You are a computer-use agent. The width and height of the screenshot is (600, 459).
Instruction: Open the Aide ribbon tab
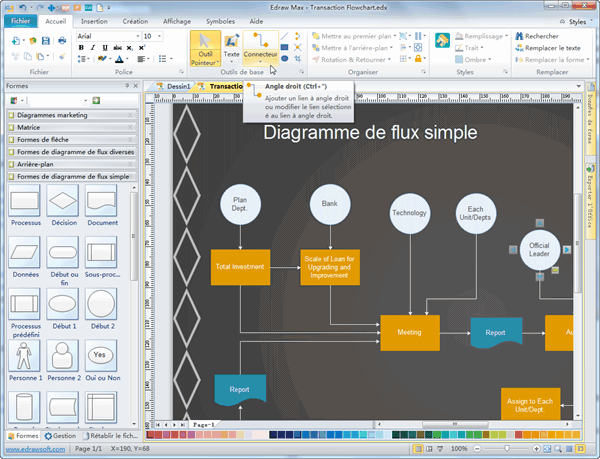(256, 21)
